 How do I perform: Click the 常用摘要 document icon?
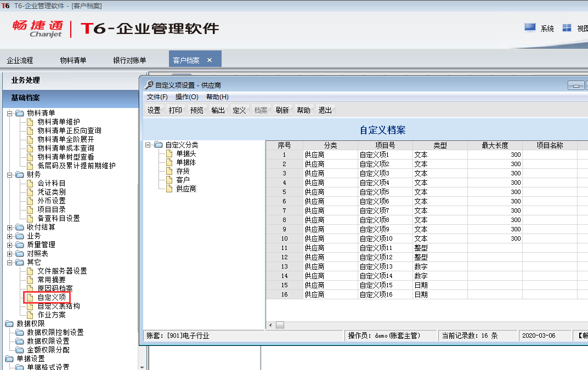30,280
